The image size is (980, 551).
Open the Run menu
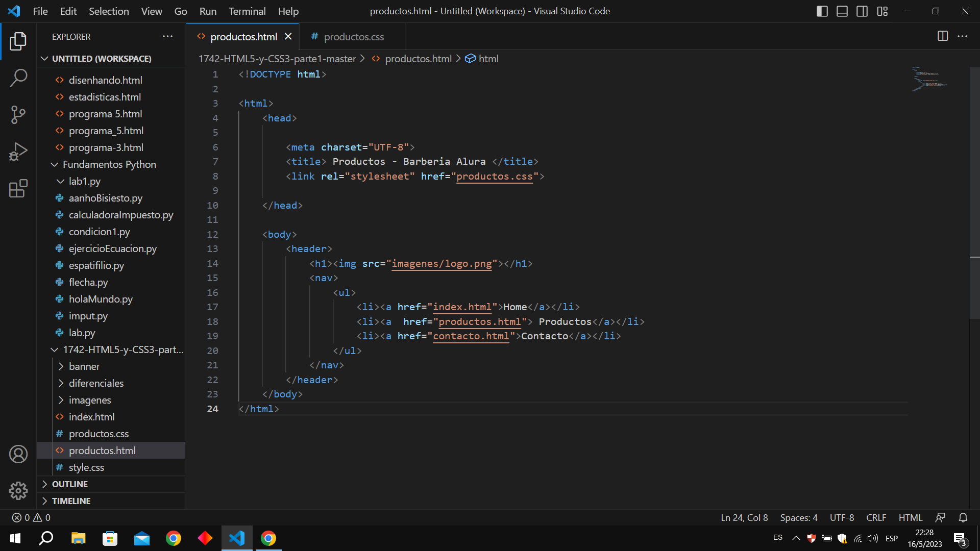coord(208,11)
